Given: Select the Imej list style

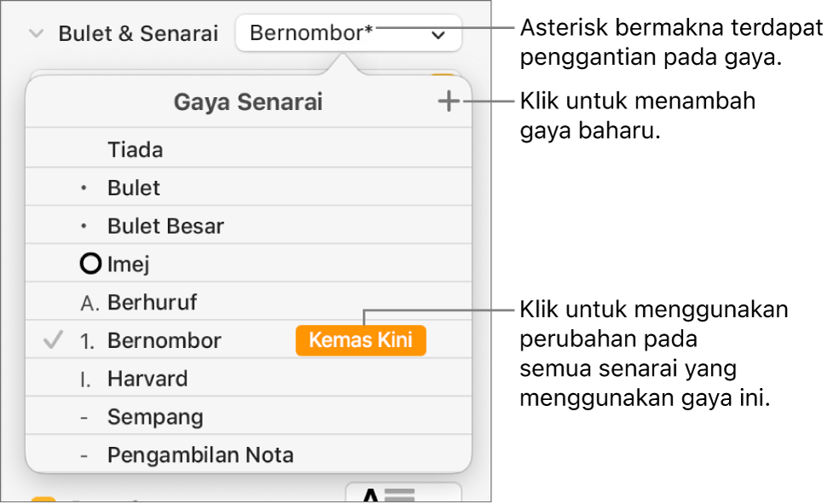Looking at the screenshot, I should [x=128, y=264].
